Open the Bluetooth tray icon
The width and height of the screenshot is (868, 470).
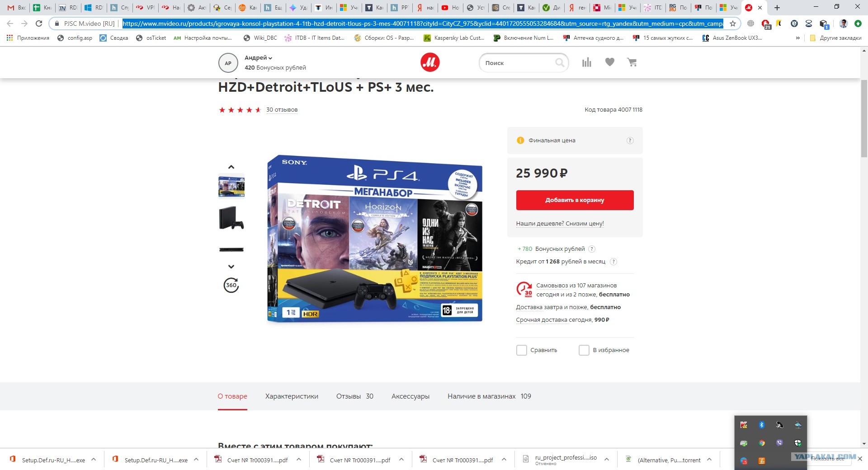point(762,425)
